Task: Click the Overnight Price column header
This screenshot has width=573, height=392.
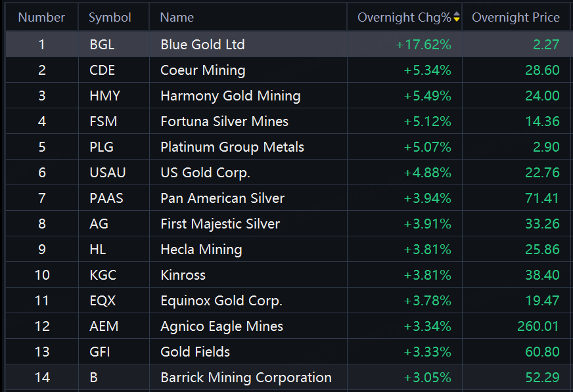Action: [515, 18]
